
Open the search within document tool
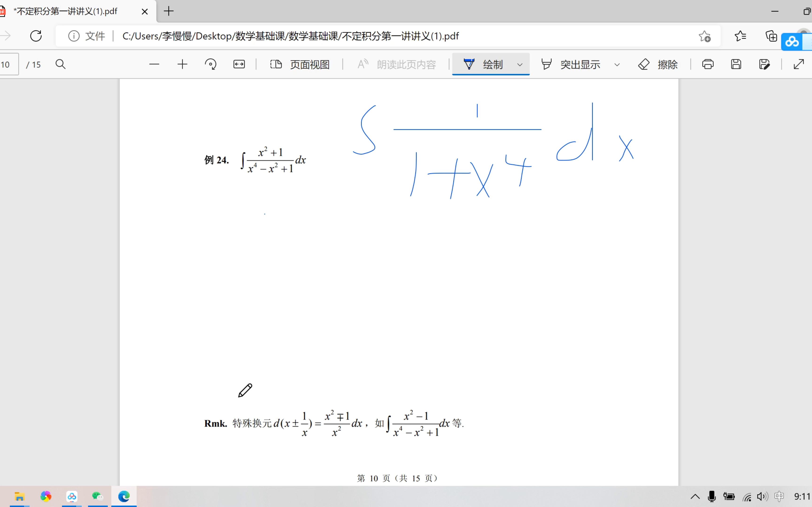(60, 64)
